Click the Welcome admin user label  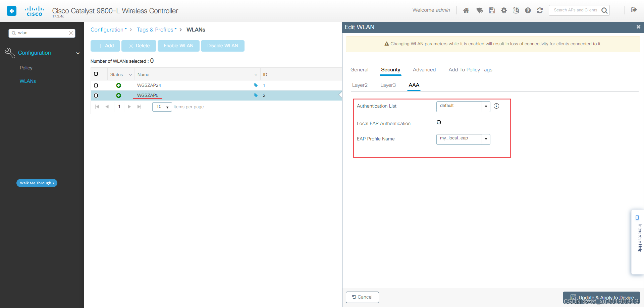(431, 10)
